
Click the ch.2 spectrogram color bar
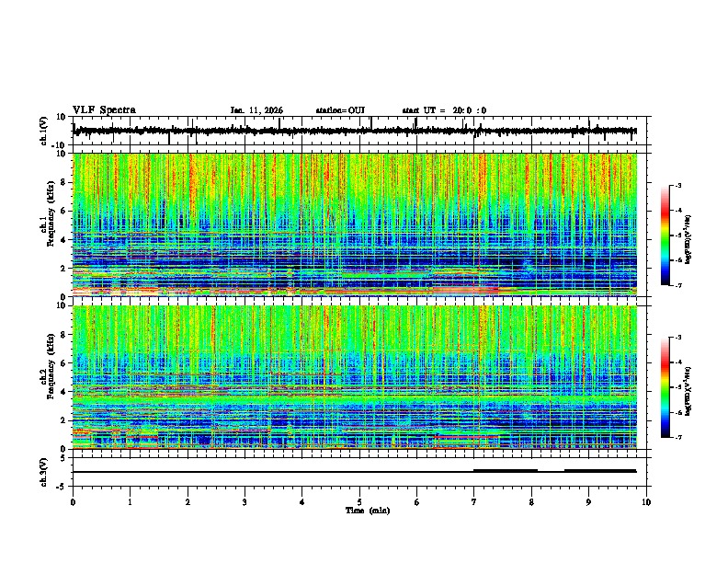tap(665, 387)
